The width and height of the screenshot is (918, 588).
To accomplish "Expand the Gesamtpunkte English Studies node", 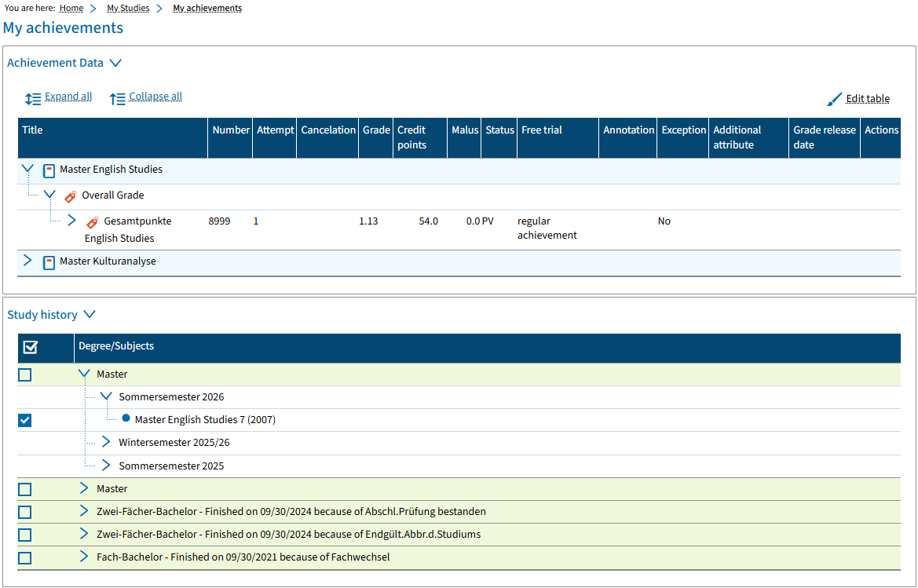I will [72, 220].
